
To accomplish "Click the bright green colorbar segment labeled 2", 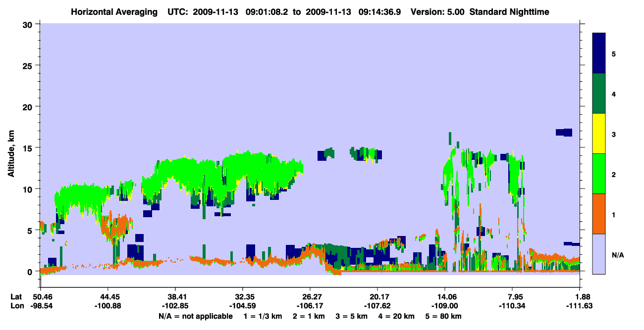I will coord(599,174).
